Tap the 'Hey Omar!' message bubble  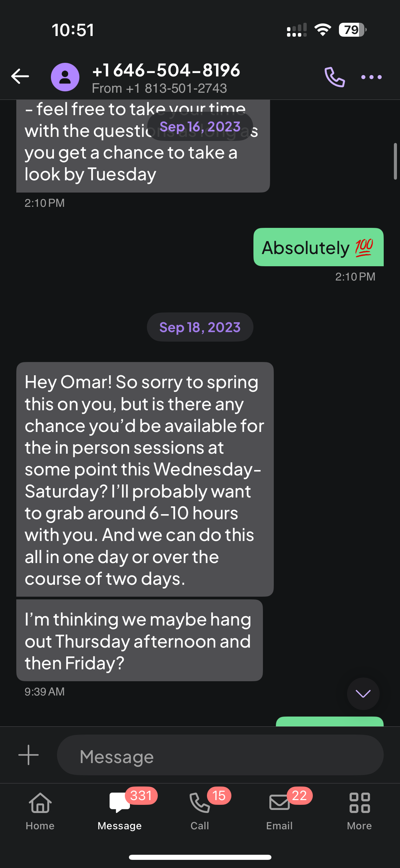tap(145, 479)
